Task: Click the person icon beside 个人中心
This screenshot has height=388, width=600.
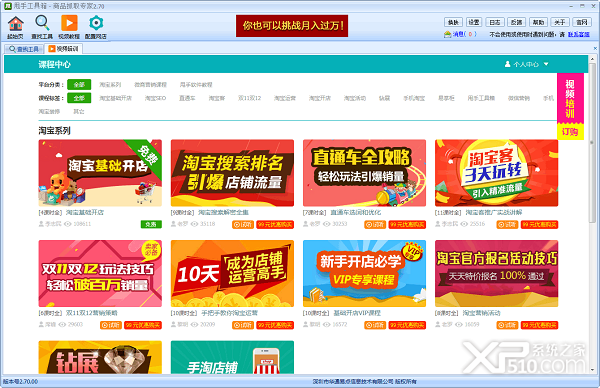Action: [x=507, y=64]
